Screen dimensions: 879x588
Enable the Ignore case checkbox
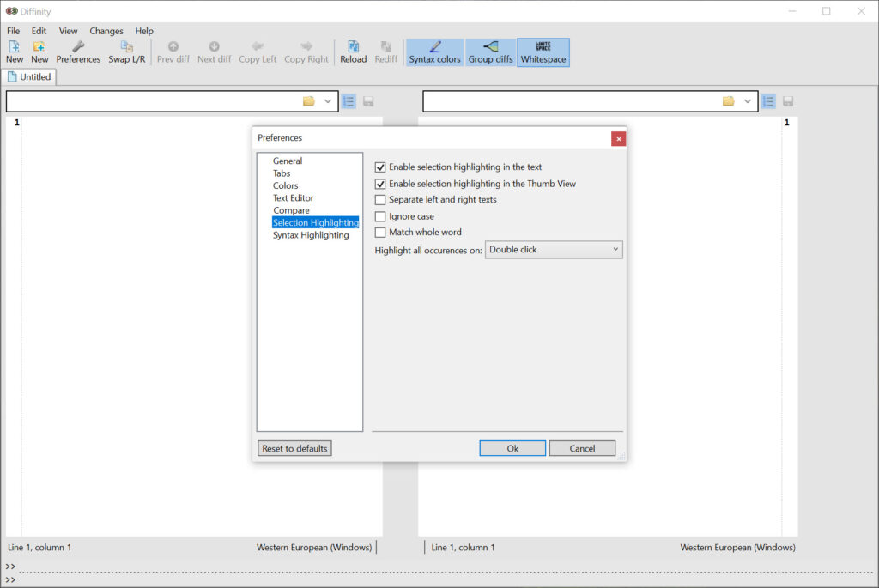380,216
